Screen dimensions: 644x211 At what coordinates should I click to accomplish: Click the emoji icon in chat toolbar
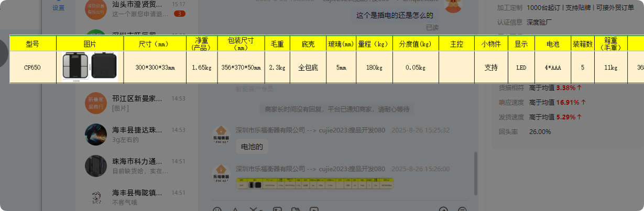click(217, 209)
